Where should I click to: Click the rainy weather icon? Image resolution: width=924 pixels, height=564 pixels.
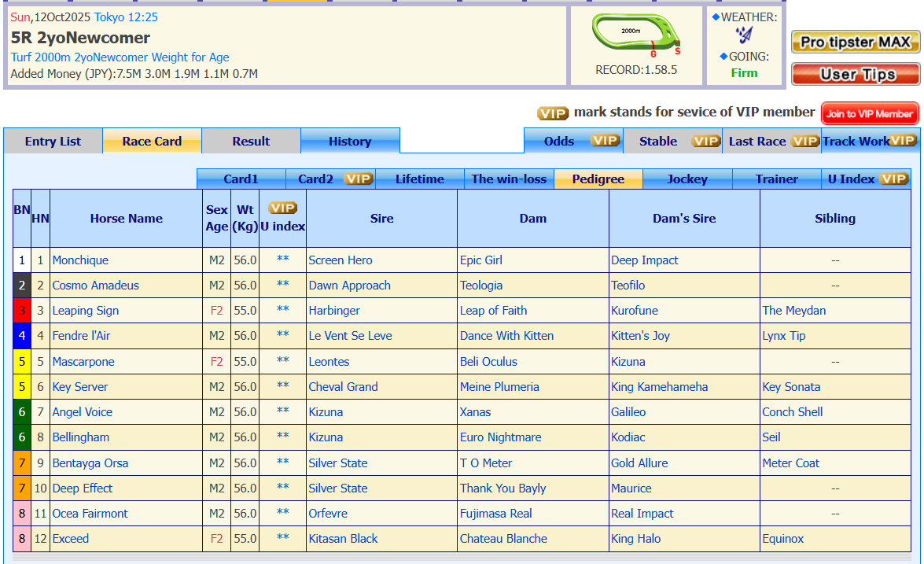coord(744,36)
